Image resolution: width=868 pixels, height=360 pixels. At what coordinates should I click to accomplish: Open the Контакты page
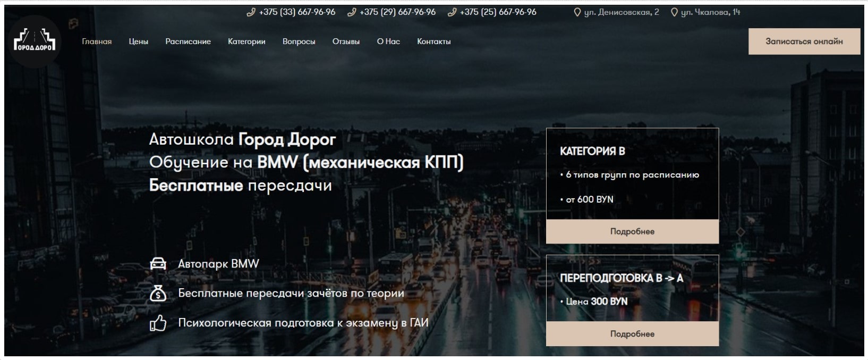pyautogui.click(x=433, y=41)
